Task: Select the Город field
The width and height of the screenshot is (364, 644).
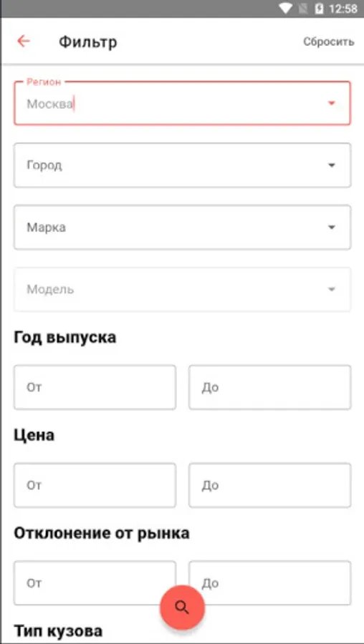Action: point(182,165)
